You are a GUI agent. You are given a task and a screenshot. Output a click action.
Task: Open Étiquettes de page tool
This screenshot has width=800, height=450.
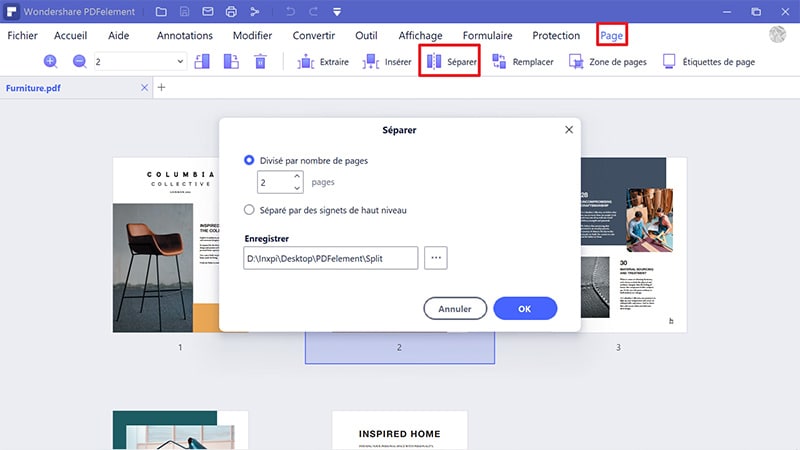point(709,62)
